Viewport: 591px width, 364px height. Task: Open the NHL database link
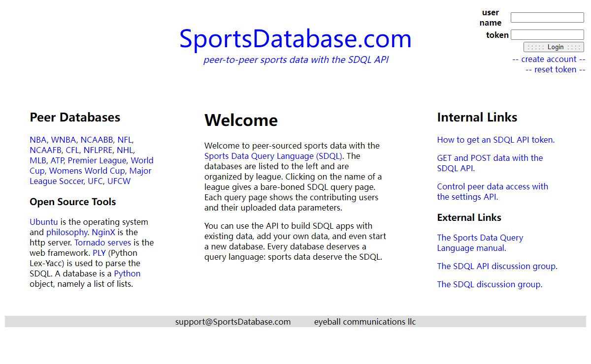click(125, 150)
